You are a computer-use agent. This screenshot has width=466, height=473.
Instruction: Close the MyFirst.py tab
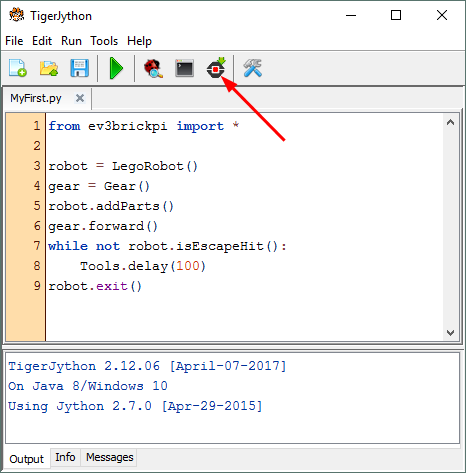(x=80, y=98)
